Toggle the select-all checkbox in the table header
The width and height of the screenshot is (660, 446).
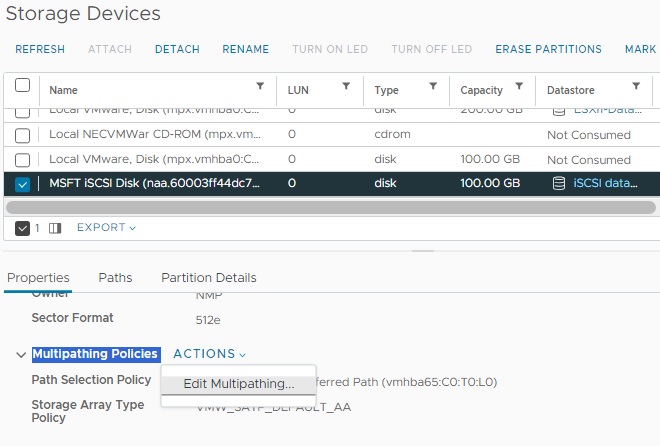tap(22, 86)
